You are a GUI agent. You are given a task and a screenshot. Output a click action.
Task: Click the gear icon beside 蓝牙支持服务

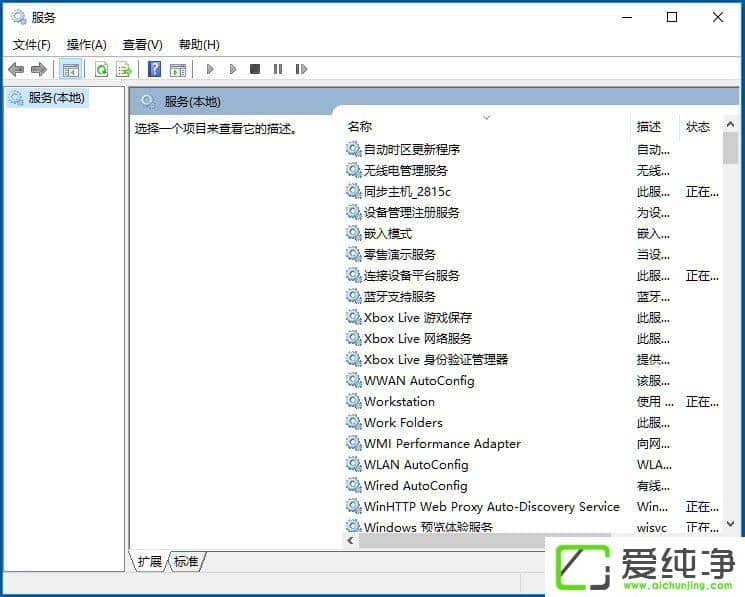click(353, 296)
